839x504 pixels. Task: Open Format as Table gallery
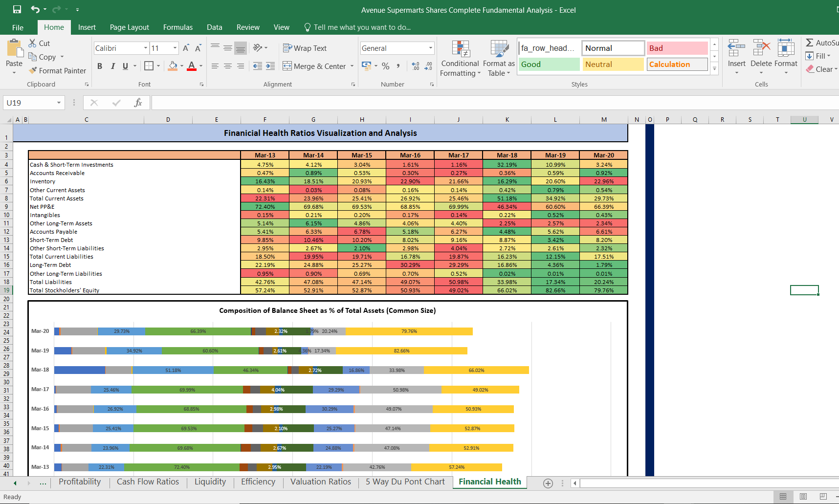499,58
